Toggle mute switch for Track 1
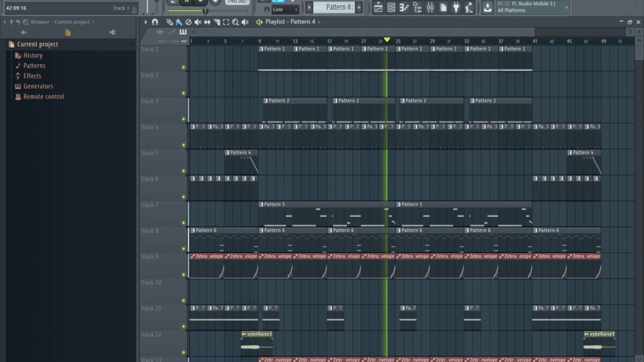Image resolution: width=644 pixels, height=362 pixels. pos(183,67)
